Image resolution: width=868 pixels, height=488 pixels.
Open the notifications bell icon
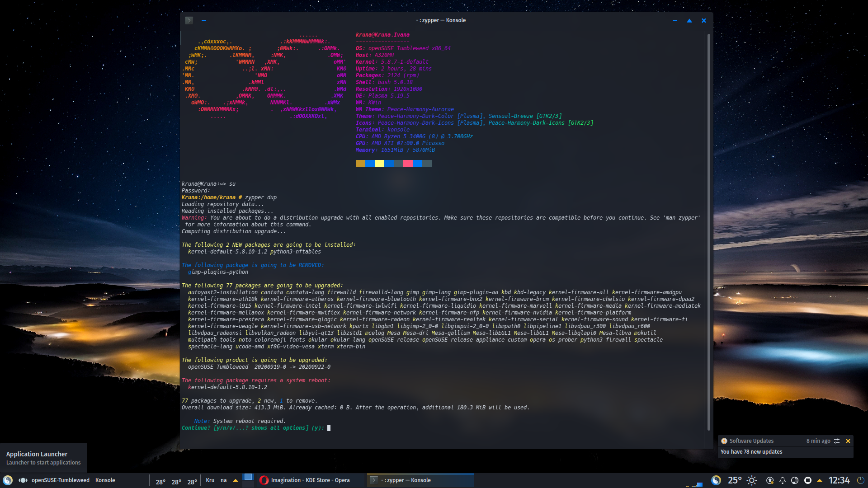coord(783,480)
